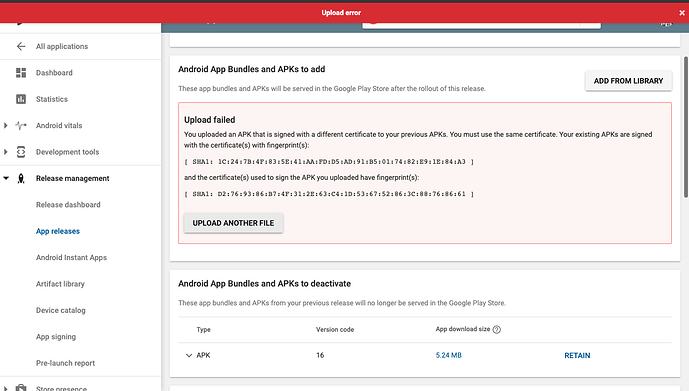Expand the Android vitals section
This screenshot has width=689, height=391.
pyautogui.click(x=6, y=126)
